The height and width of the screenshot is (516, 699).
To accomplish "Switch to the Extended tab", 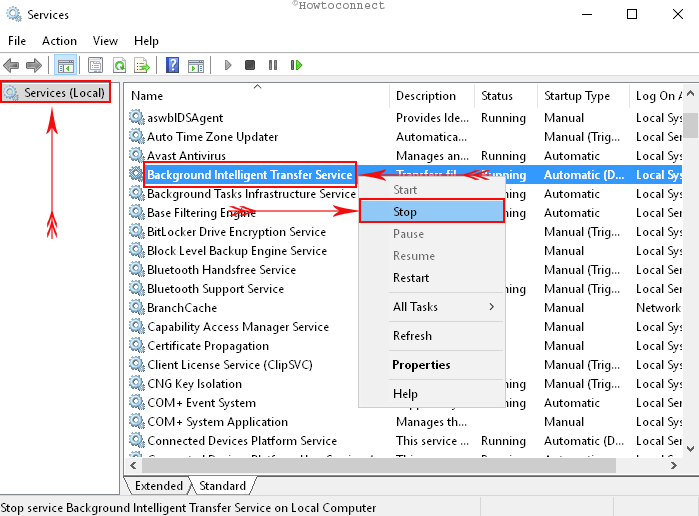I will click(159, 486).
